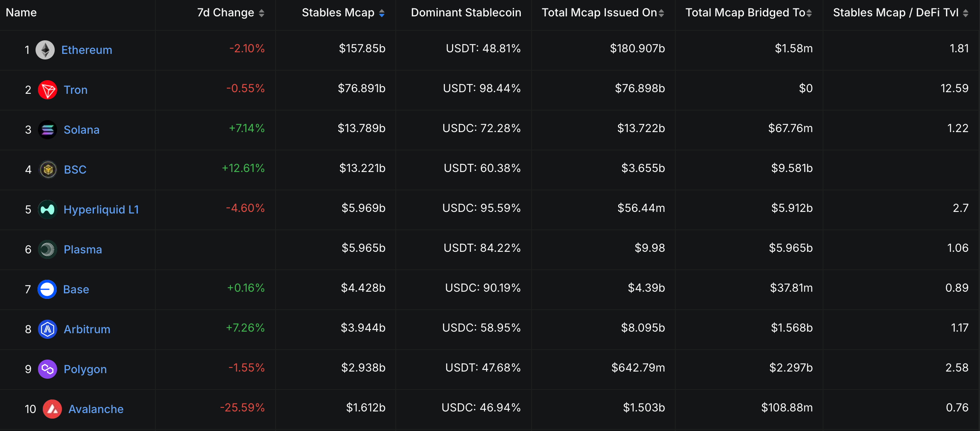Click the Tron logo icon
The height and width of the screenshot is (431, 980).
(47, 89)
